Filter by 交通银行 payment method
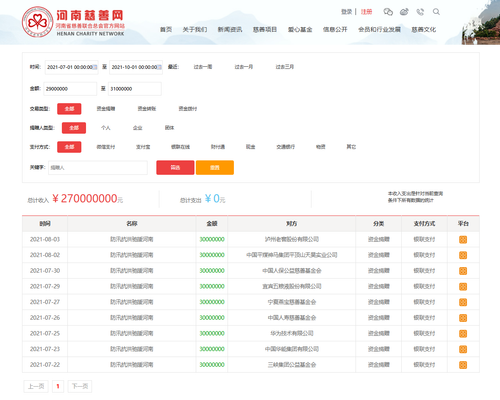 (x=286, y=147)
